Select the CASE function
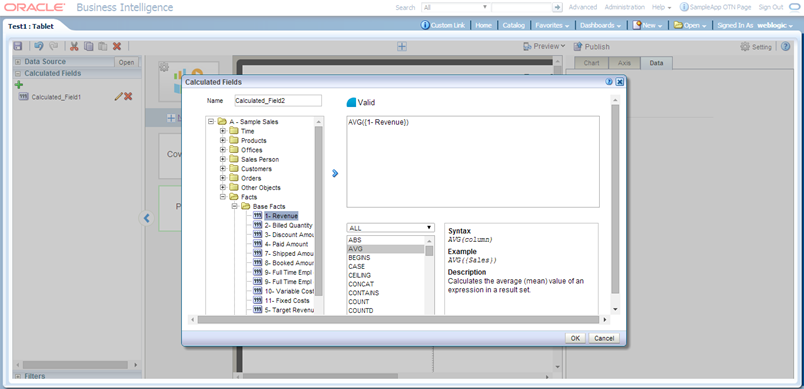Viewport: 804px width, 389px height. coord(386,267)
